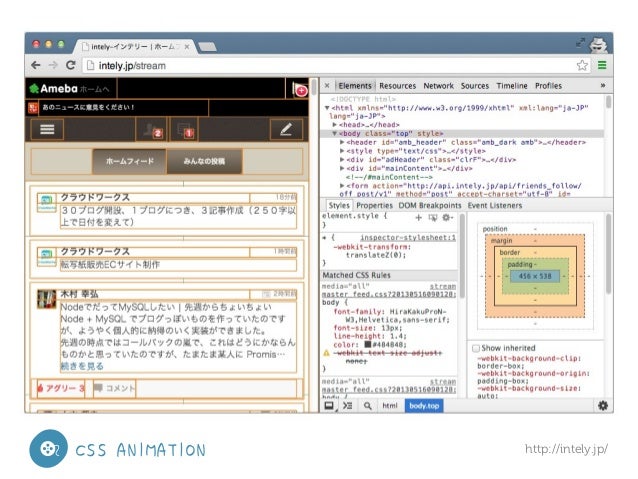This screenshot has width=638, height=479.
Task: Expand the style type text/css node
Action: pos(342,151)
